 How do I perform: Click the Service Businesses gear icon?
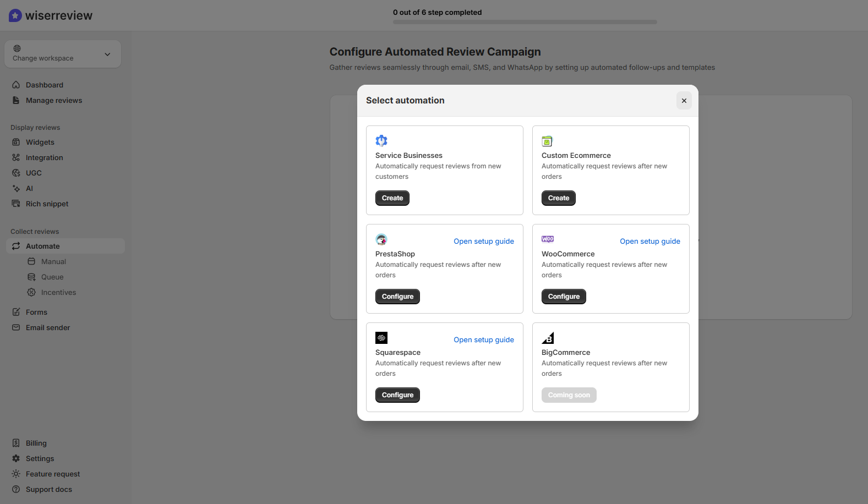[381, 141]
